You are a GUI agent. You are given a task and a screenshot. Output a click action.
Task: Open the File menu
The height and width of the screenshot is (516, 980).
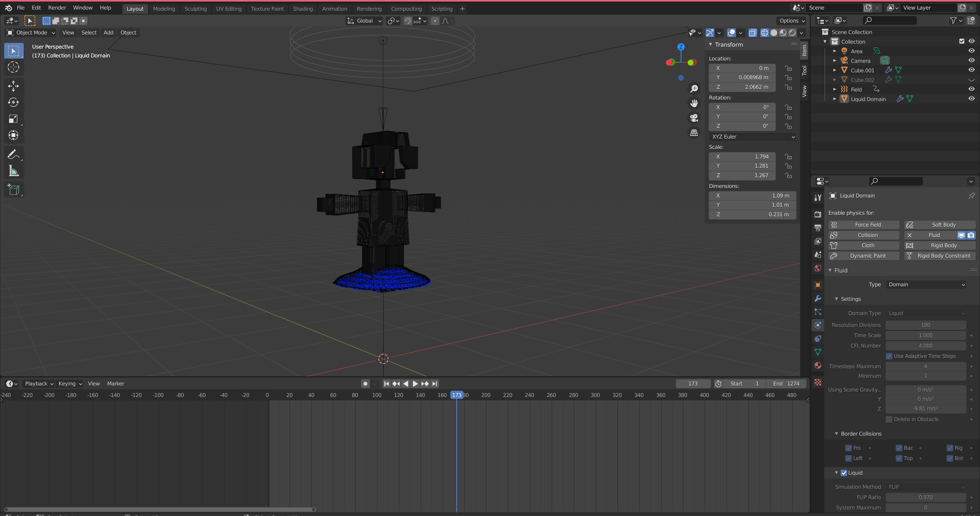coord(21,8)
